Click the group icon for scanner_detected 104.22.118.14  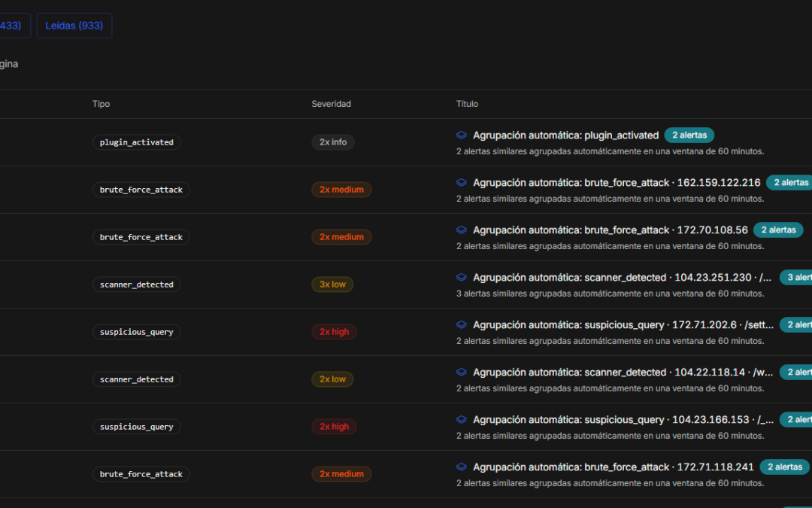tap(462, 373)
